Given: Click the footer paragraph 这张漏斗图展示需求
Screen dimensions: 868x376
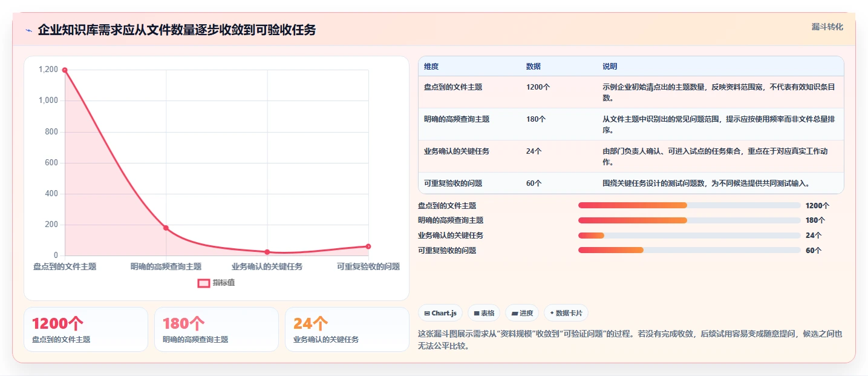Looking at the screenshot, I should (x=630, y=340).
